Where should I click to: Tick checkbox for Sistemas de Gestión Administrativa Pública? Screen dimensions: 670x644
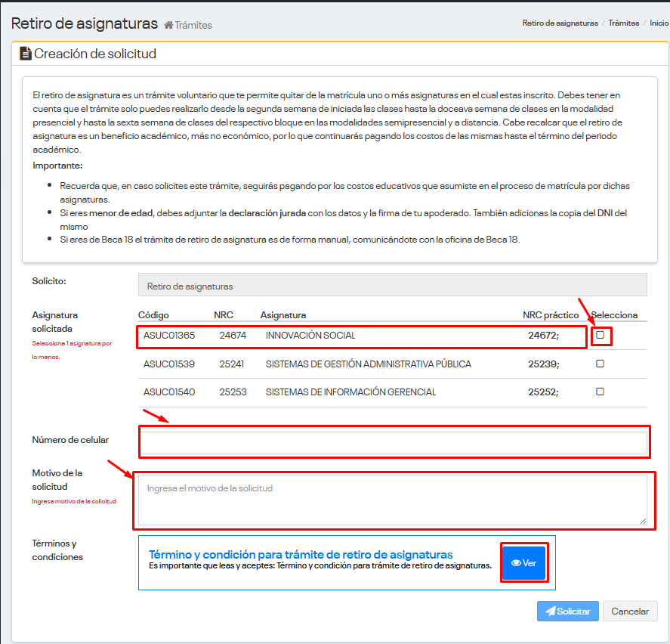coord(601,364)
